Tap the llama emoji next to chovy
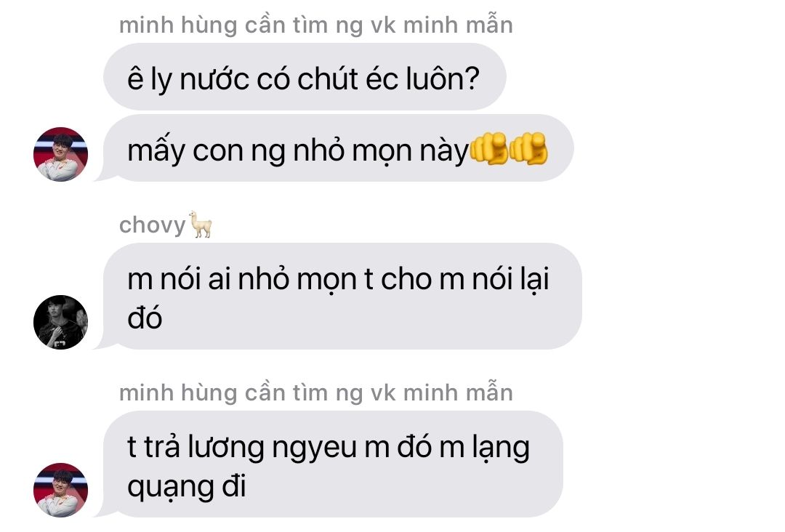Image resolution: width=785 pixels, height=532 pixels. pyautogui.click(x=201, y=225)
